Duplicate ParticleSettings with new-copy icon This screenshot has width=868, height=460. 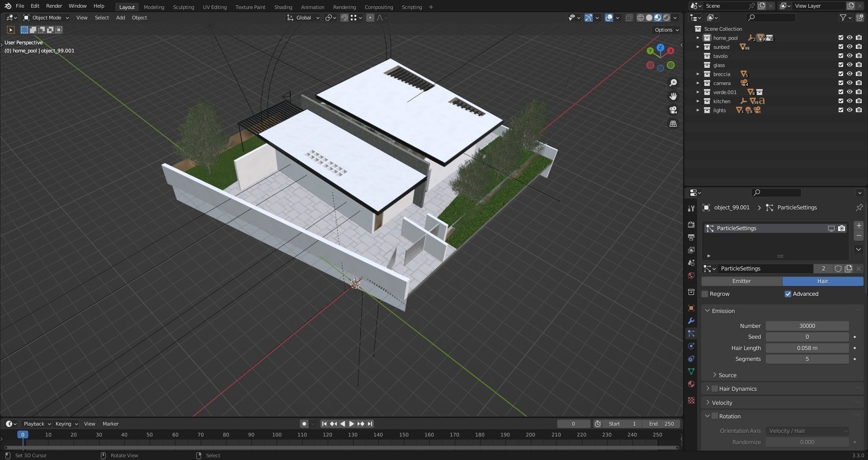[848, 269]
